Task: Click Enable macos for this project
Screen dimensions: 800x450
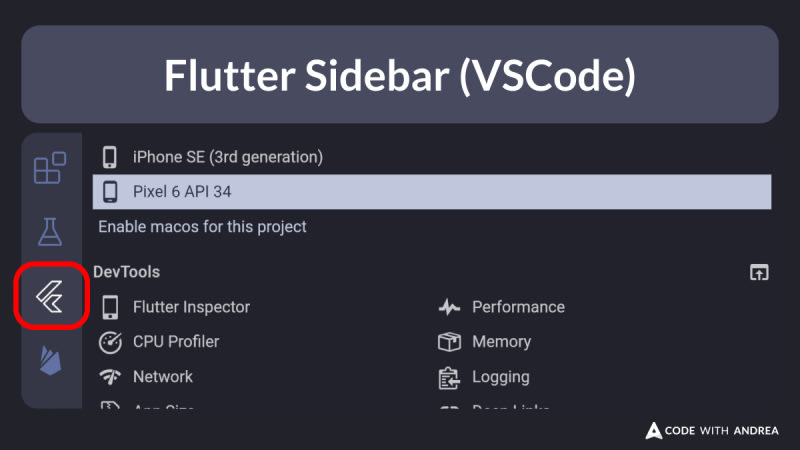Action: [202, 227]
